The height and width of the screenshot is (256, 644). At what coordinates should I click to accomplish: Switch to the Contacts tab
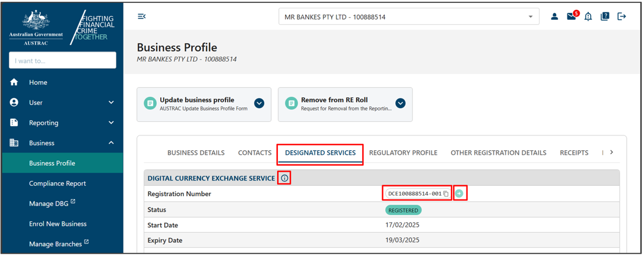(255, 153)
